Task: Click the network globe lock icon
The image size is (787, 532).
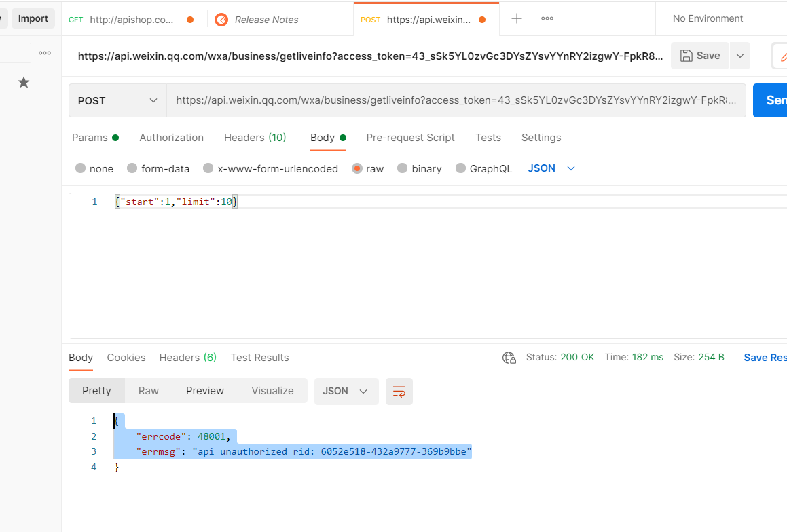Action: click(509, 358)
